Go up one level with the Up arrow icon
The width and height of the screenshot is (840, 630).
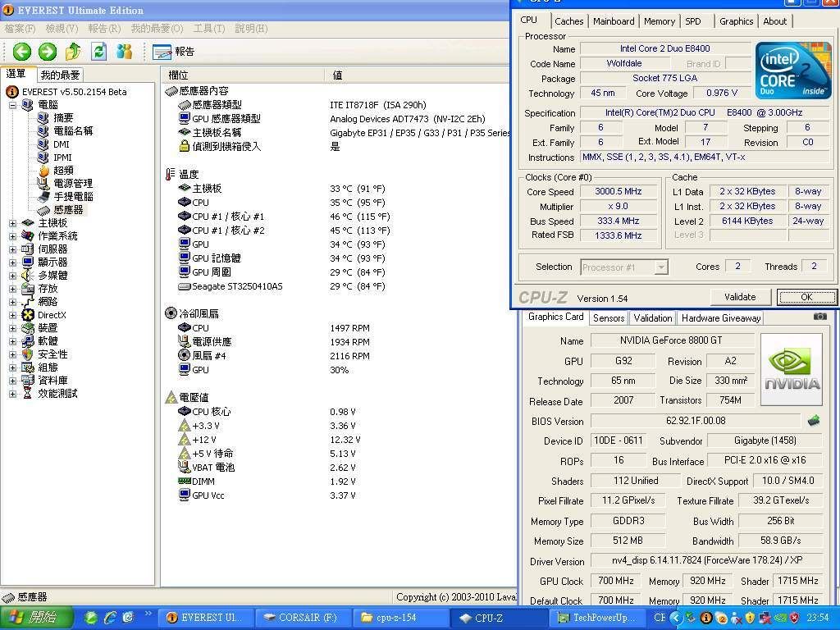click(73, 52)
